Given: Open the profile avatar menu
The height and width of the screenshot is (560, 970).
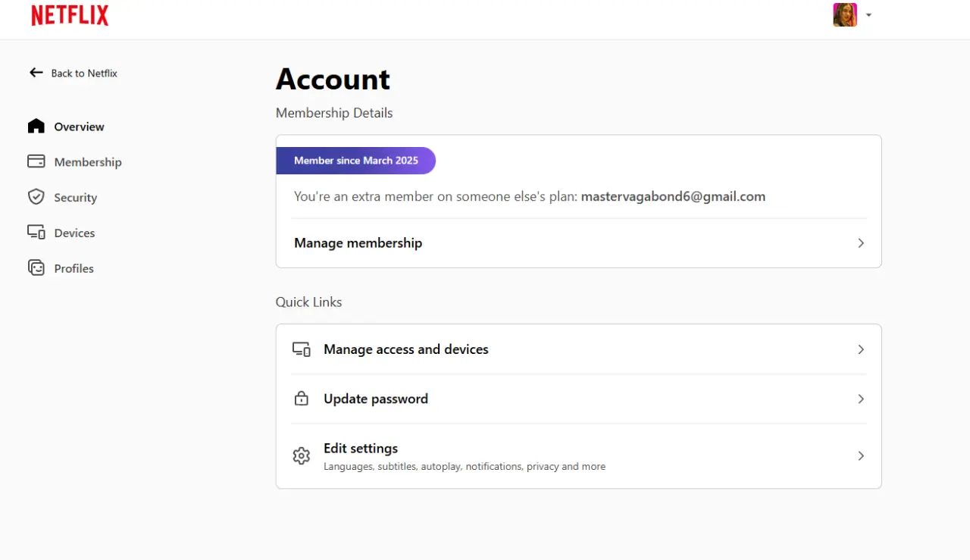Looking at the screenshot, I should (x=845, y=15).
